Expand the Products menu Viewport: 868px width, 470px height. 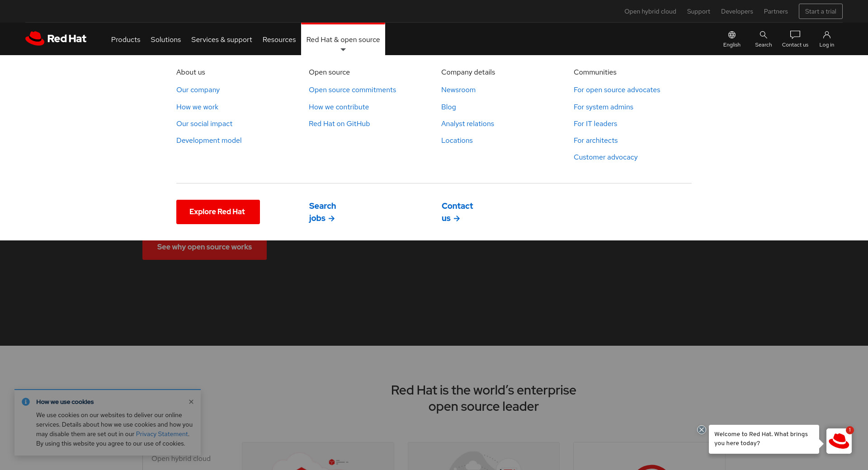pos(126,40)
